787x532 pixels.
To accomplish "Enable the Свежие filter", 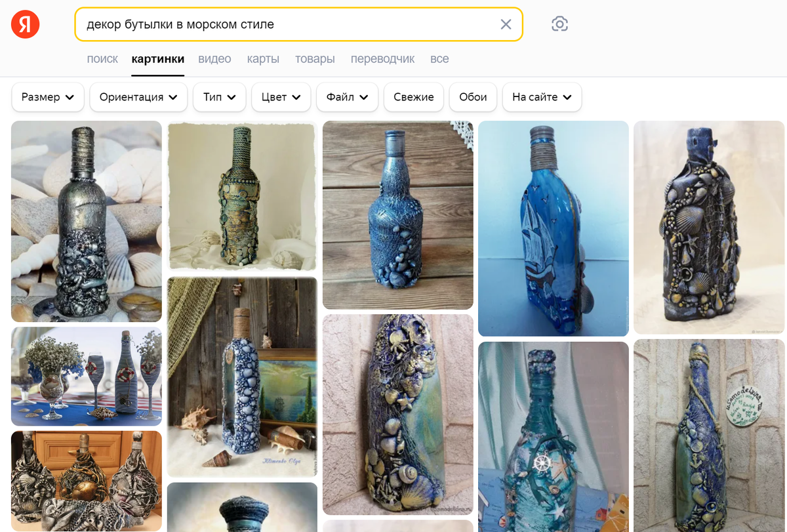I will [x=413, y=96].
